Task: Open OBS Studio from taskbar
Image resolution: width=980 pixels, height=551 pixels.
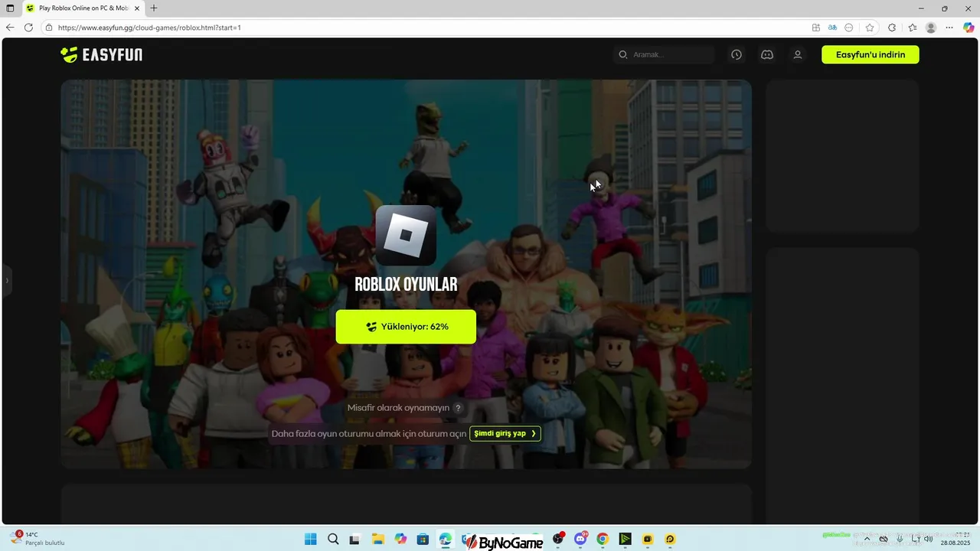Action: (558, 539)
